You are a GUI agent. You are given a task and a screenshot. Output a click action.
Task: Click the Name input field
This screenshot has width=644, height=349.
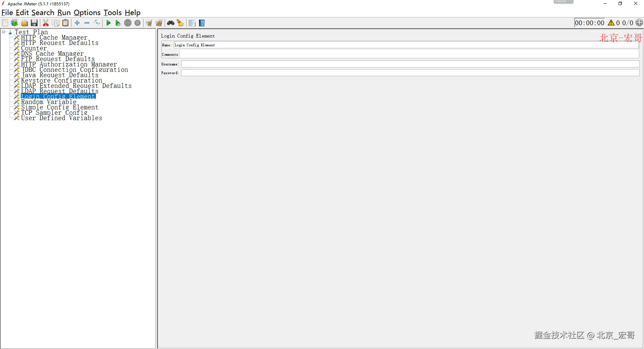point(406,45)
